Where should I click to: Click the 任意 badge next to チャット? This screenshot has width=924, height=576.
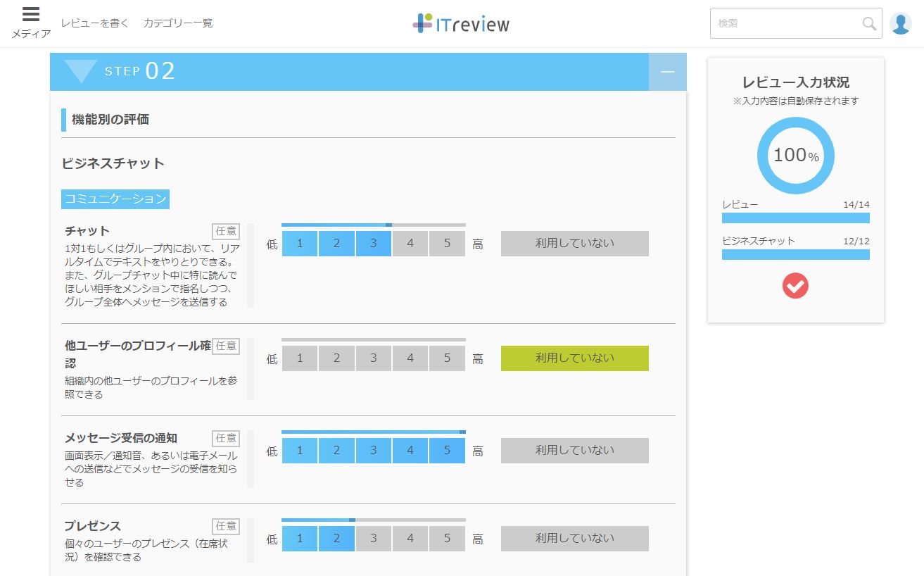(x=225, y=231)
